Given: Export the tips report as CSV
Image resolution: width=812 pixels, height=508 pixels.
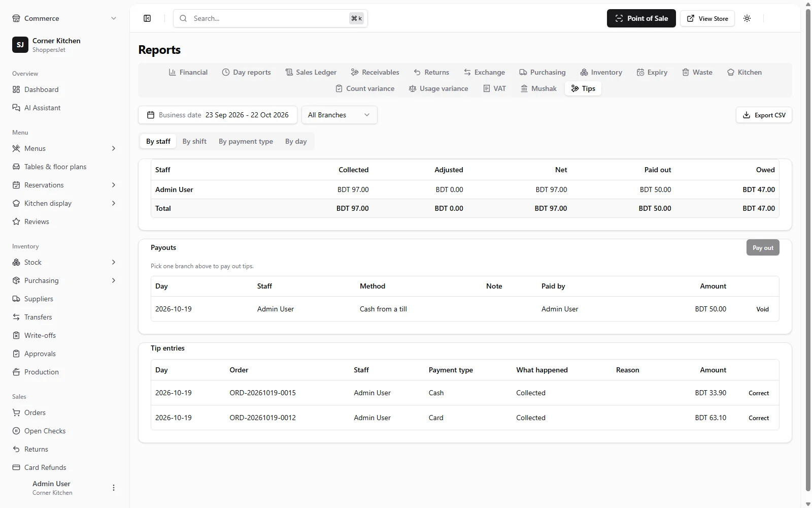Looking at the screenshot, I should coord(764,115).
